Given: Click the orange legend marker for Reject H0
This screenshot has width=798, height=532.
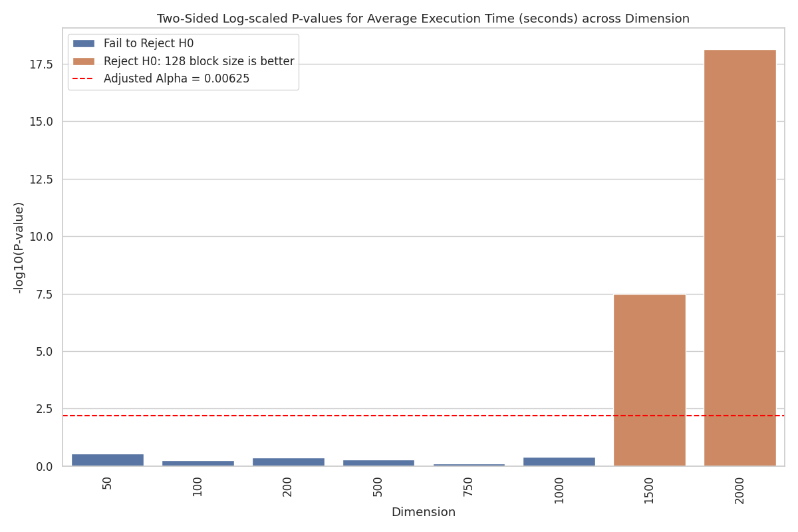Looking at the screenshot, I should [84, 60].
